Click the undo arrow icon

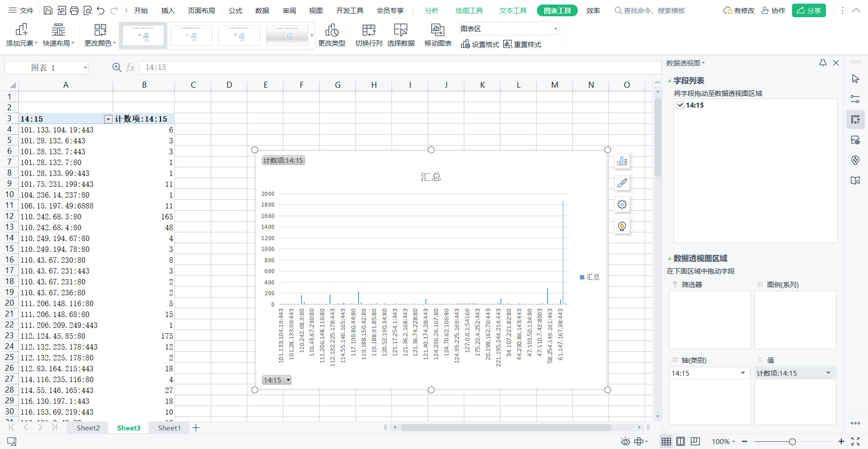[101, 10]
